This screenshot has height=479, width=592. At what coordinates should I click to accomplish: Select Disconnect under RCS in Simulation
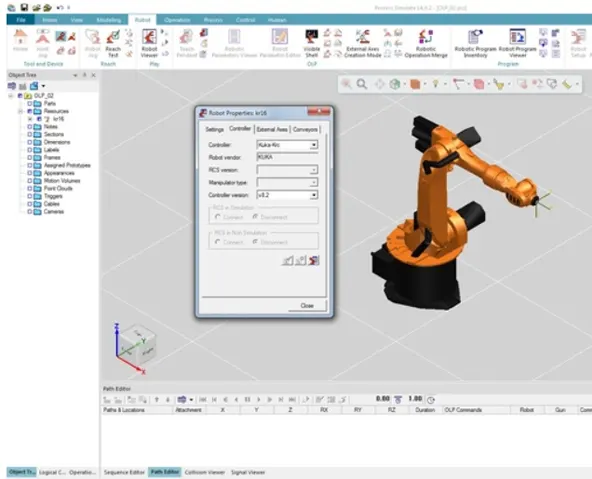[255, 217]
